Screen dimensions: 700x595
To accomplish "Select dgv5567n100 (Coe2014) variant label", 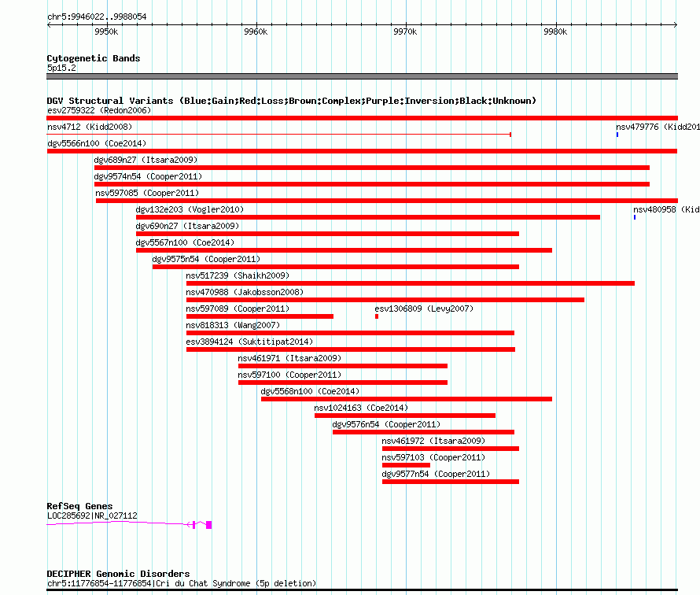I will (x=185, y=242).
